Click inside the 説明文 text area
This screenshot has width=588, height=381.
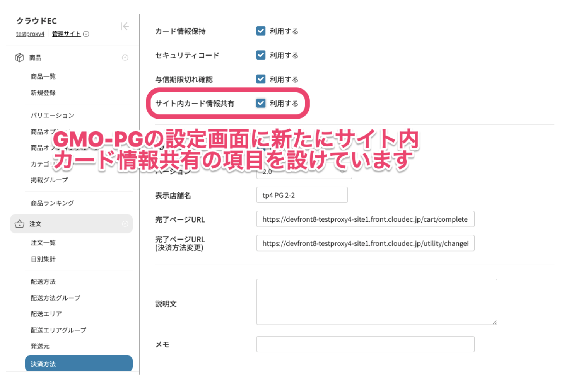[x=376, y=301]
